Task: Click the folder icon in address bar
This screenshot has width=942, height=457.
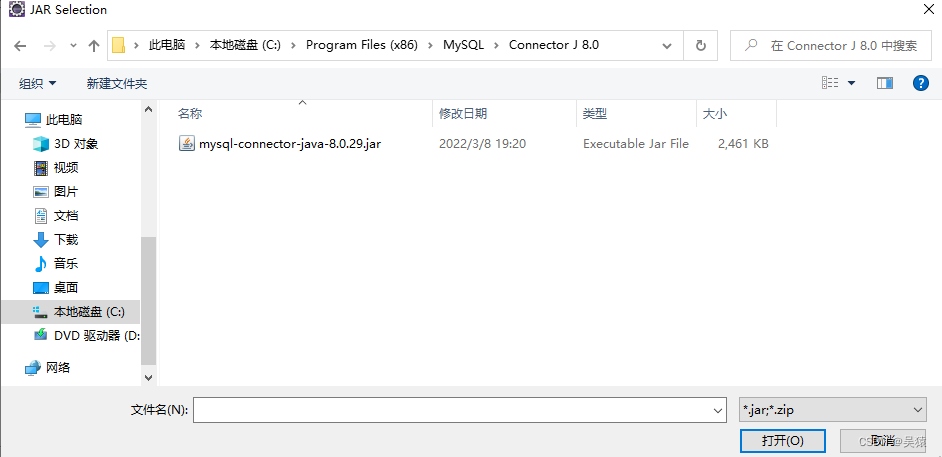Action: tap(118, 45)
